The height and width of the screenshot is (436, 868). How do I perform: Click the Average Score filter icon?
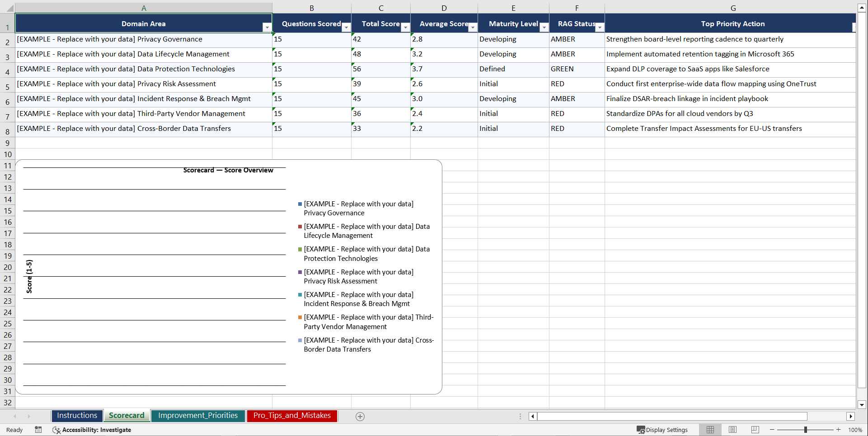pos(473,28)
